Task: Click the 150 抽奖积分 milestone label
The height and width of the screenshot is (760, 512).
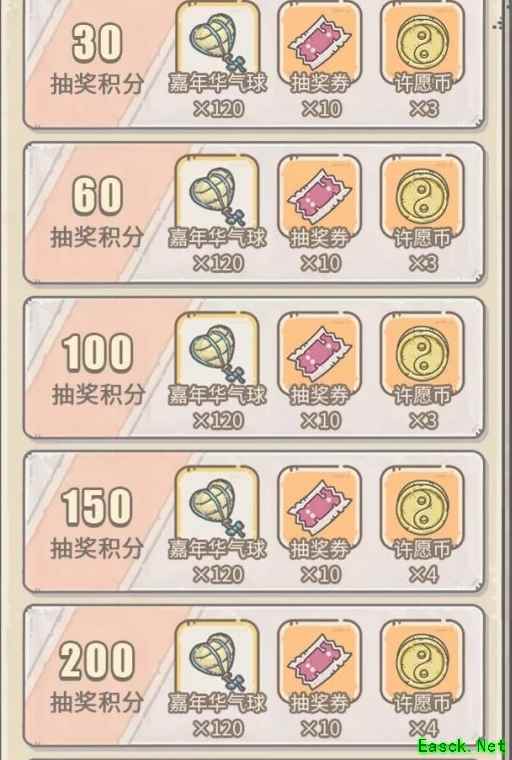Action: point(97,523)
